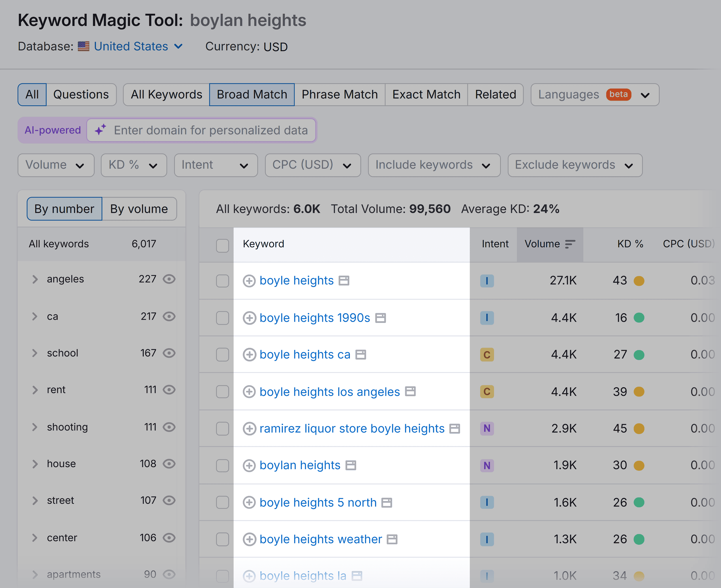Click the plus icon next to boyle heights
The height and width of the screenshot is (588, 721).
point(249,281)
